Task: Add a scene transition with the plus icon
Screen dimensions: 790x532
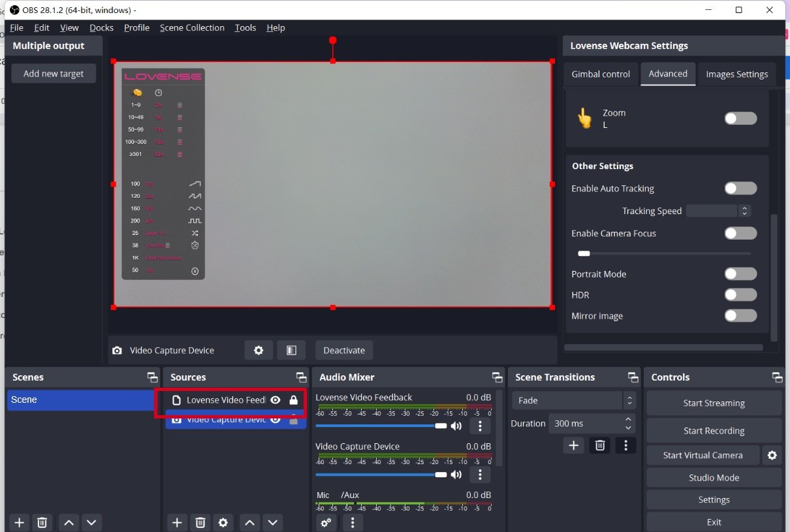Action: [574, 445]
